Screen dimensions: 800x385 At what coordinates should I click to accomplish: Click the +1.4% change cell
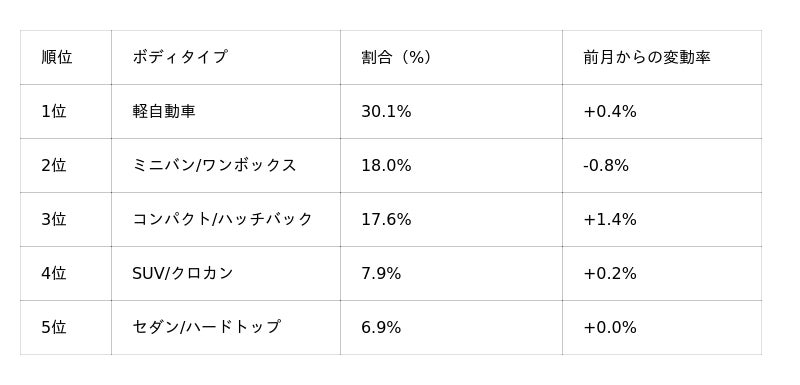point(662,219)
